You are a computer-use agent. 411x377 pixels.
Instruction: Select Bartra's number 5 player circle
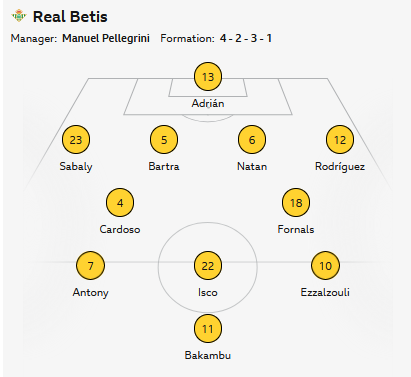pyautogui.click(x=164, y=140)
